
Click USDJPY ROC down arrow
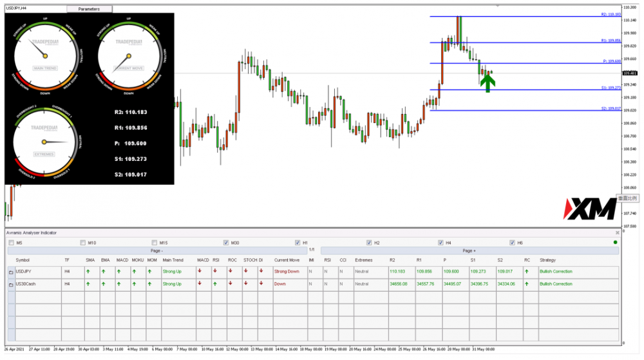click(231, 271)
